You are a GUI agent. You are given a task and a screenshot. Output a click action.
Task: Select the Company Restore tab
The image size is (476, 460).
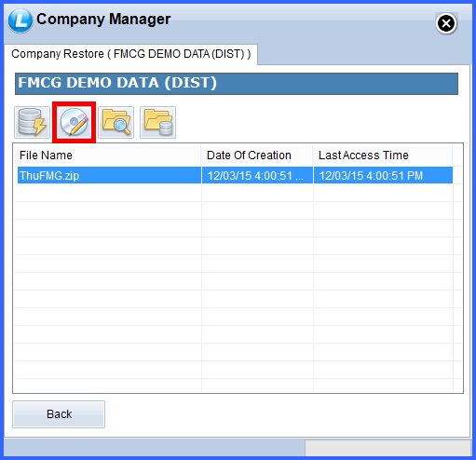coord(130,54)
